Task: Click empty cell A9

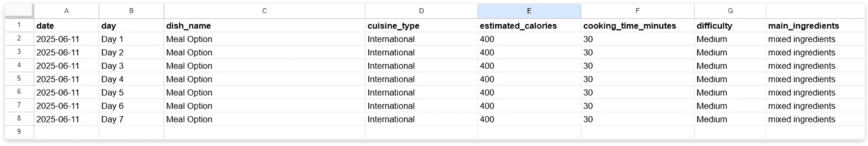Action: coord(66,132)
